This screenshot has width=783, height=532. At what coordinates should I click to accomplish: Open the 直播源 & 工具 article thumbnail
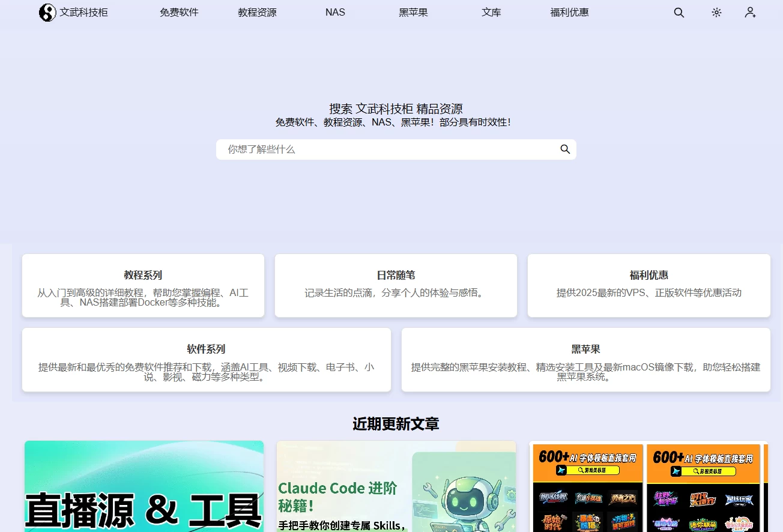[x=144, y=486]
